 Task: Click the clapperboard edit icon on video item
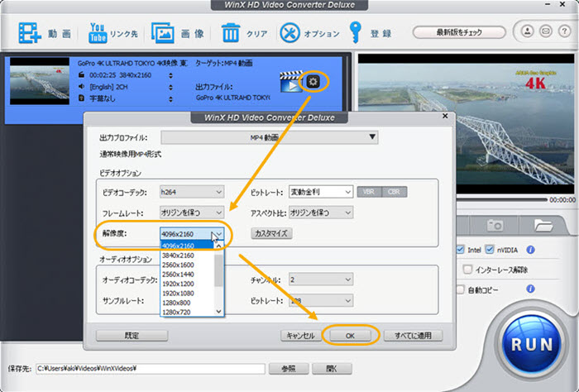290,82
